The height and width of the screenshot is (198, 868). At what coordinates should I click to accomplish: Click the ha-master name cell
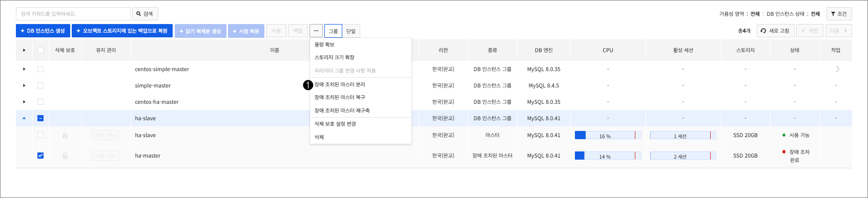[148, 156]
